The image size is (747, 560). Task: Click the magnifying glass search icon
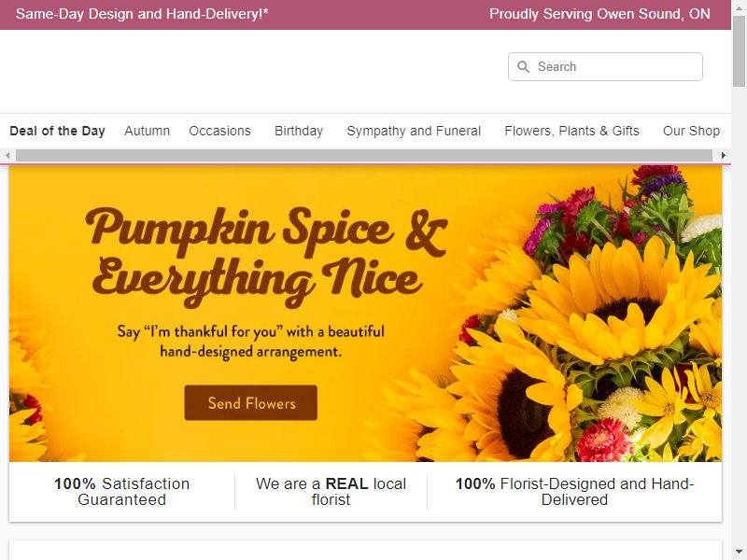click(523, 66)
